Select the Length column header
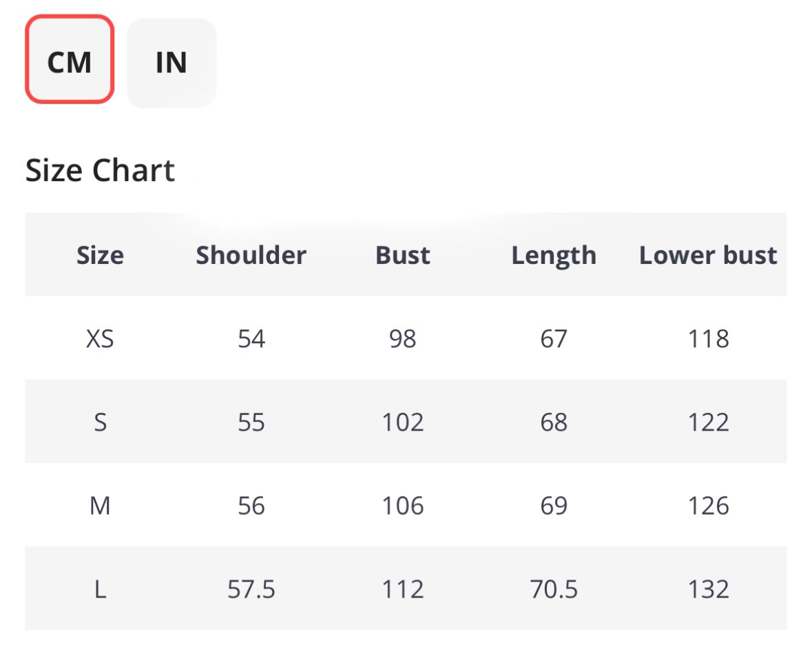This screenshot has width=812, height=654. click(x=554, y=256)
